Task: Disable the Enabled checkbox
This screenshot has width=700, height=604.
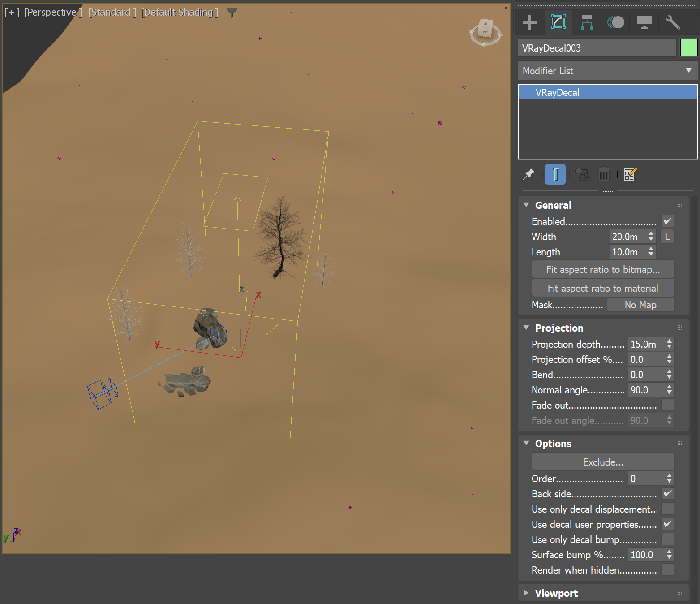Action: (667, 221)
